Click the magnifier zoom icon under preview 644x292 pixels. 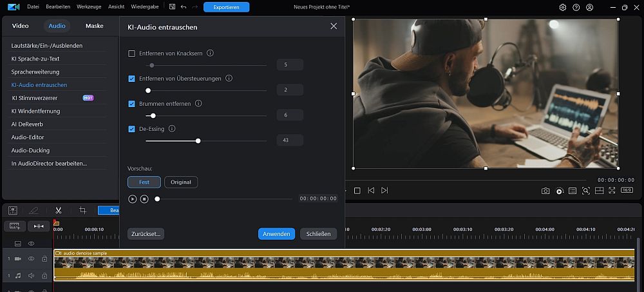coord(585,190)
